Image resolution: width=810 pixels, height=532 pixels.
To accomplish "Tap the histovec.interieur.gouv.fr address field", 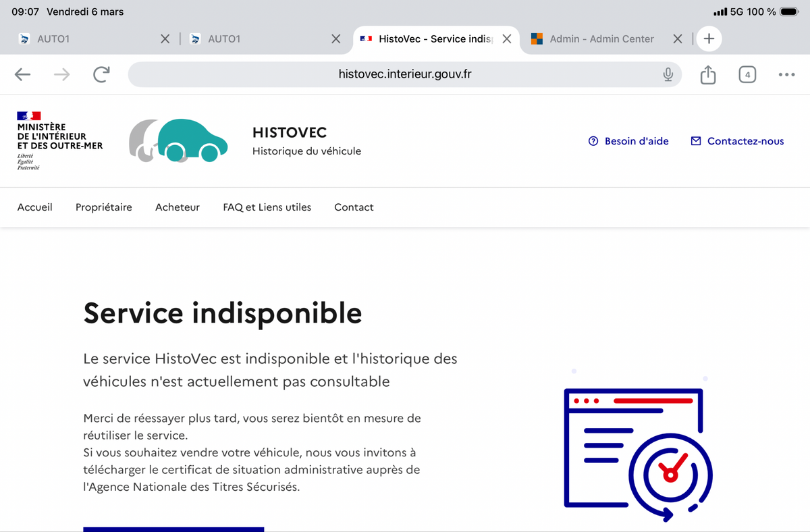I will 404,74.
